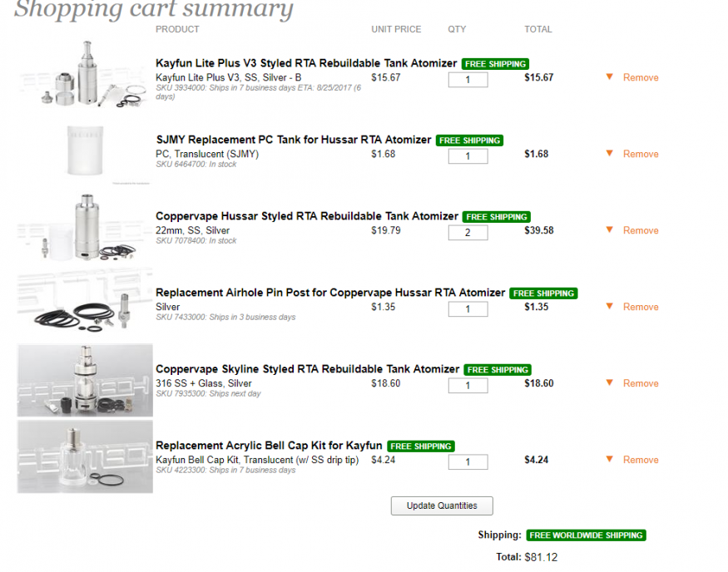
Task: Open the Coppervape Skyline product image
Action: pyautogui.click(x=85, y=380)
